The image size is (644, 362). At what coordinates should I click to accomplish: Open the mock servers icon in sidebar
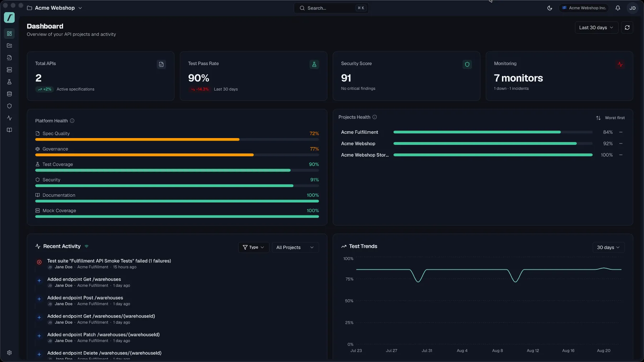pyautogui.click(x=9, y=70)
